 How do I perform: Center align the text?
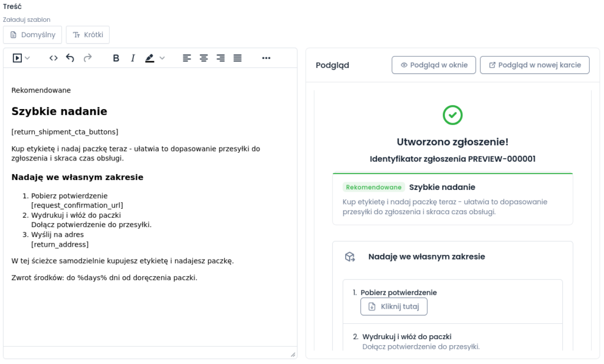(203, 58)
